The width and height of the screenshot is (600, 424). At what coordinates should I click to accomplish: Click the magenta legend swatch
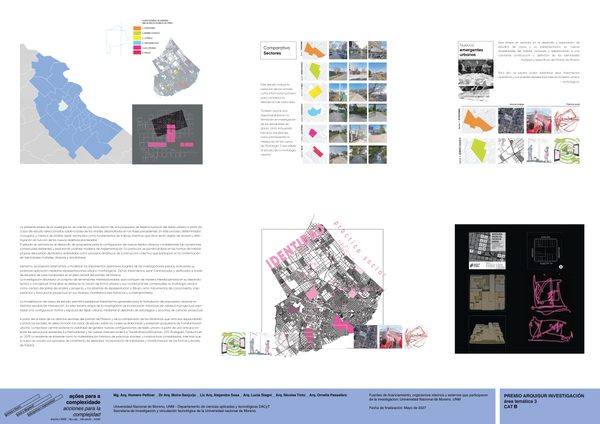coord(137,48)
